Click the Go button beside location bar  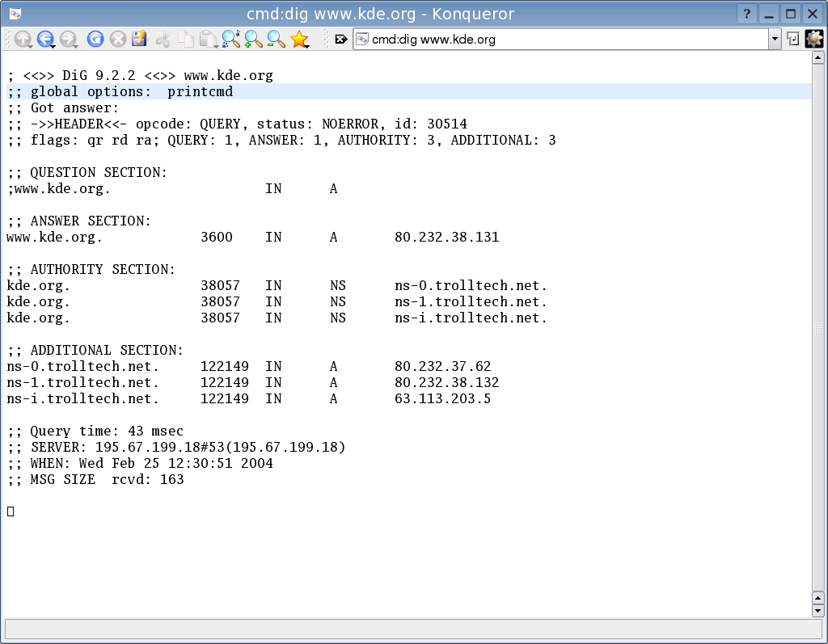[x=792, y=39]
